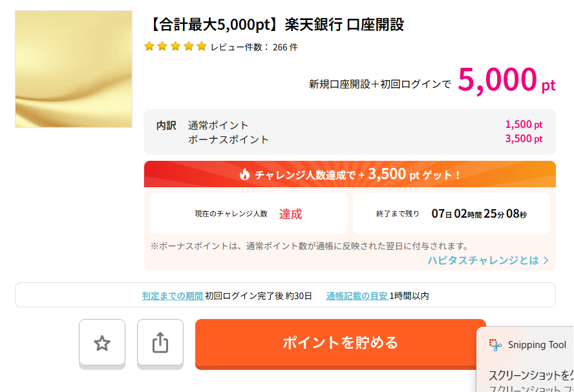Open the ハピタスチャレンジとは link
This screenshot has height=392, width=574.
pyautogui.click(x=483, y=260)
